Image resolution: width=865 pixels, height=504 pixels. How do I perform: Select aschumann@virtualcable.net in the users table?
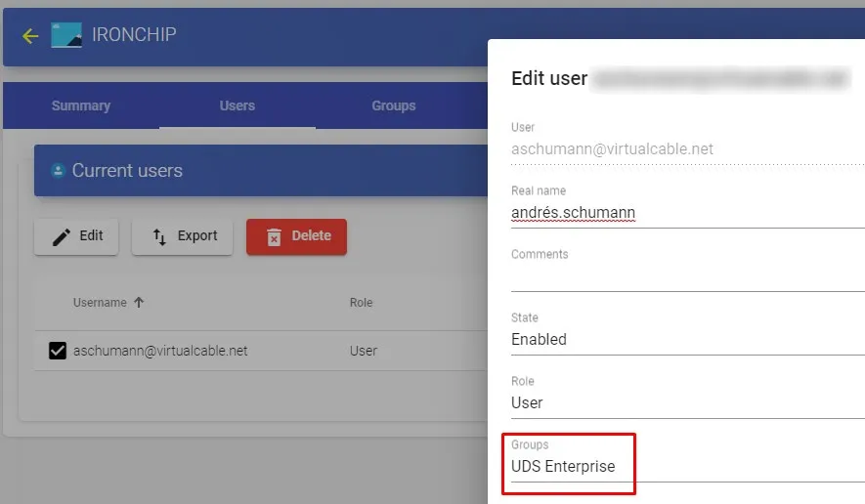point(160,351)
